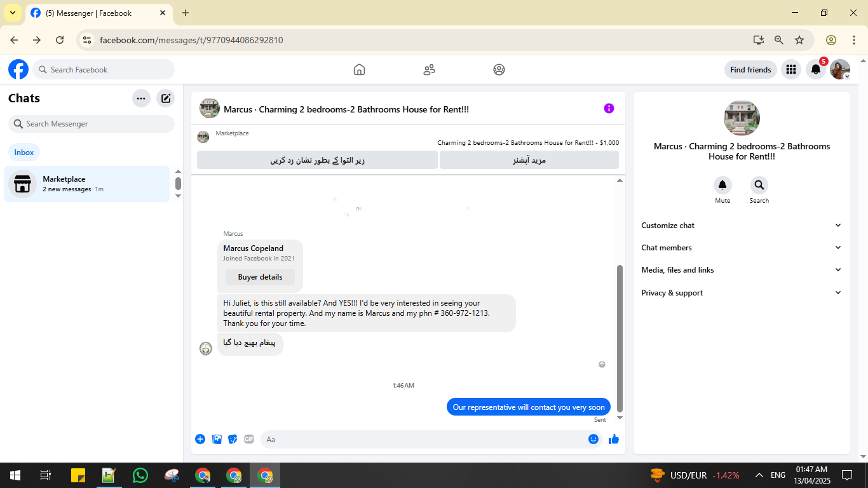Open Chrome tab search dropdown arrow
Image resolution: width=868 pixels, height=488 pixels.
coord(13,13)
